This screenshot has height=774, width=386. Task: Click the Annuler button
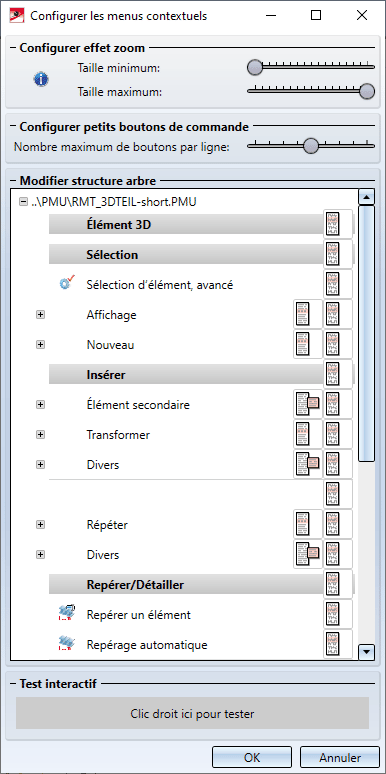(340, 758)
